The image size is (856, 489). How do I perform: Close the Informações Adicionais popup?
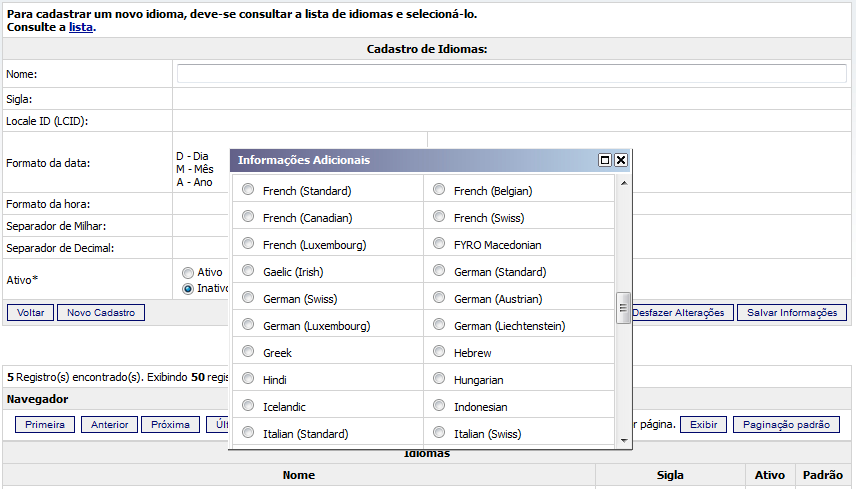pyautogui.click(x=621, y=160)
